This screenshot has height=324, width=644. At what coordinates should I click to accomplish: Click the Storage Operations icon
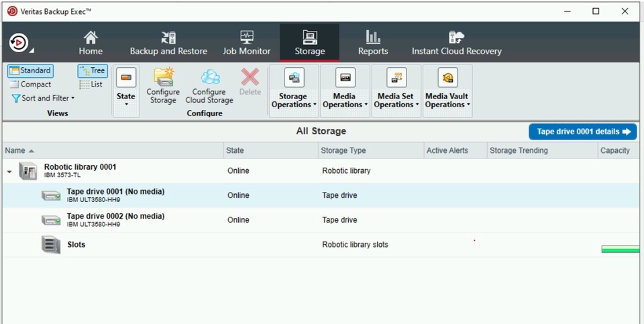point(294,77)
